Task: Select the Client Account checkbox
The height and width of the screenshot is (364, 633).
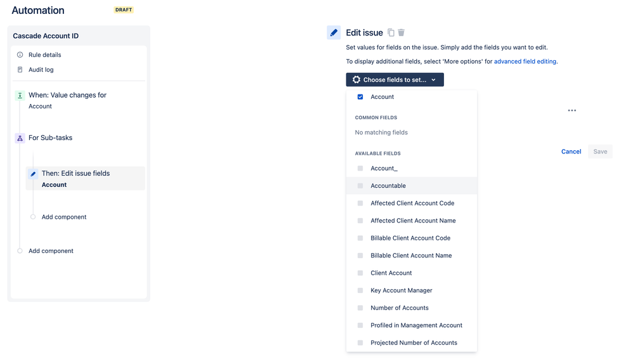Action: (360, 273)
